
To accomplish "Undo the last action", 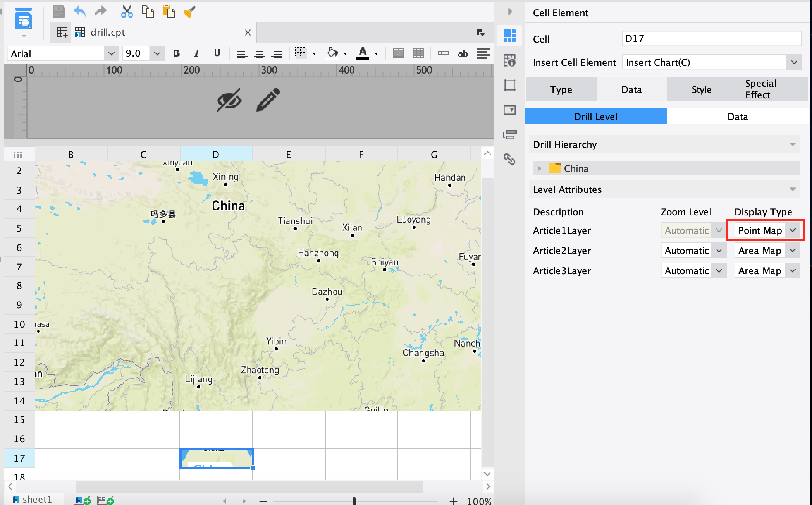I will [80, 12].
